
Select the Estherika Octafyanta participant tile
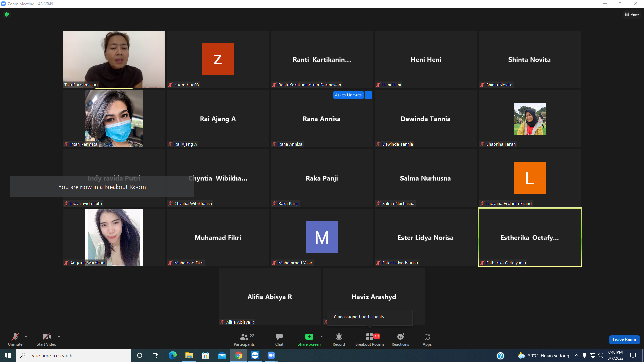point(530,237)
